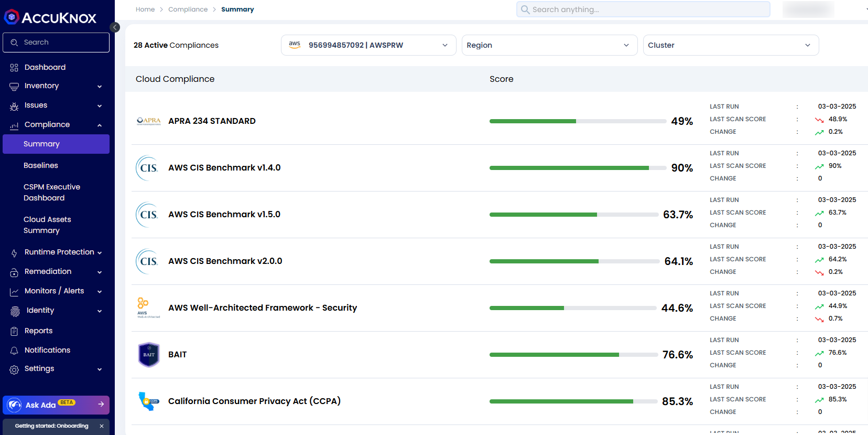This screenshot has width=868, height=435.
Task: Click the magnifier icon in top search bar
Action: click(x=525, y=9)
